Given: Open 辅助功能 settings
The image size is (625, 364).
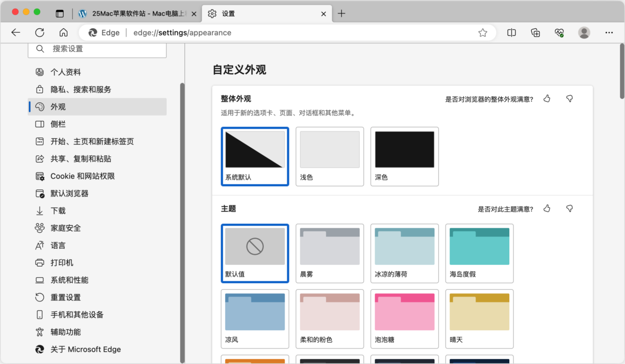Looking at the screenshot, I should (97, 332).
